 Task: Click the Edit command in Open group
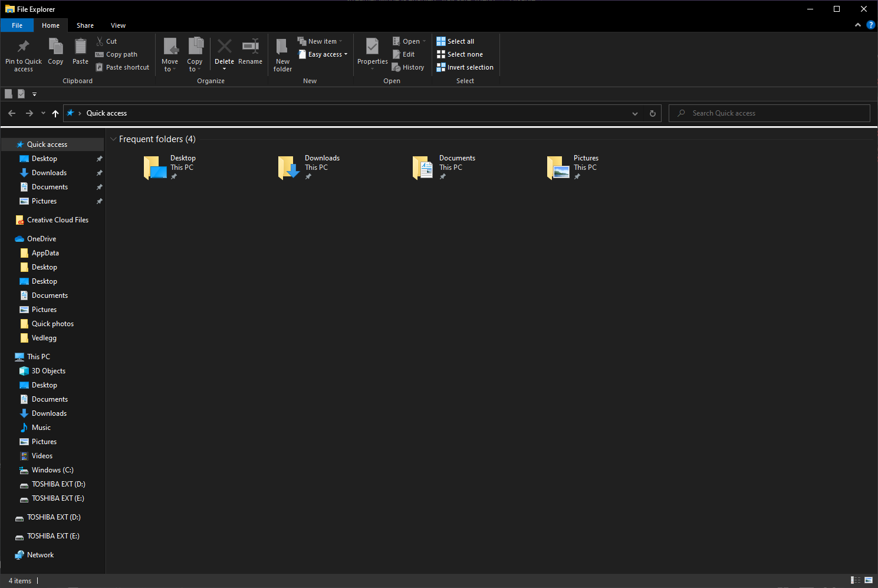[x=404, y=54]
